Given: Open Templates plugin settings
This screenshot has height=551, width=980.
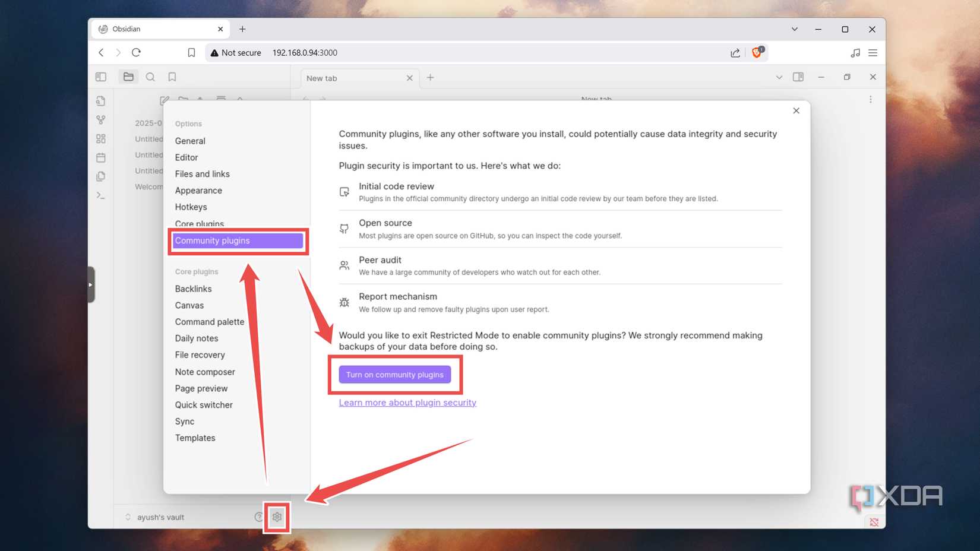Looking at the screenshot, I should coord(195,438).
